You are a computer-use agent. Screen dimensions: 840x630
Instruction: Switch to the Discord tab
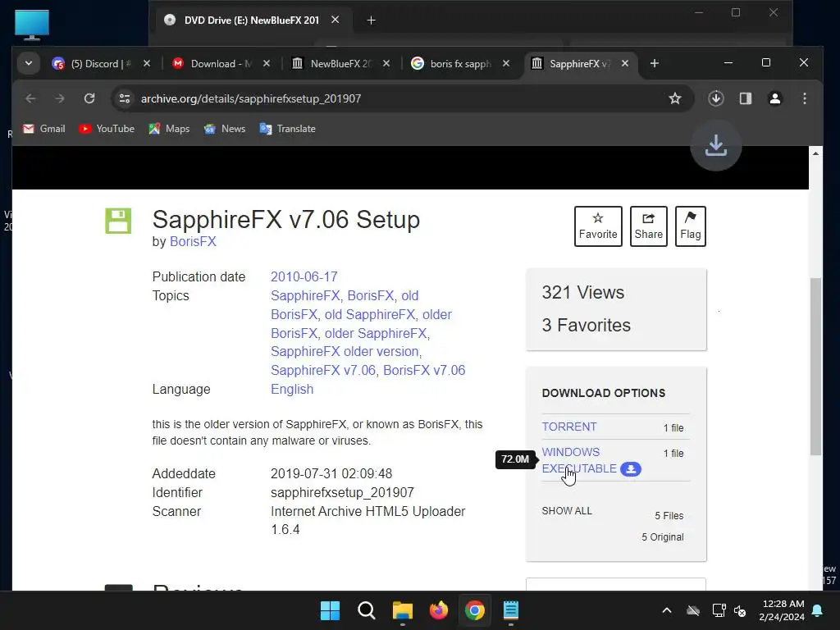point(92,64)
